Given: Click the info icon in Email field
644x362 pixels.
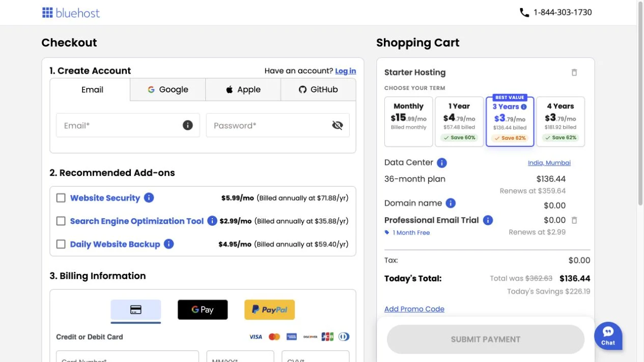Looking at the screenshot, I should [188, 125].
